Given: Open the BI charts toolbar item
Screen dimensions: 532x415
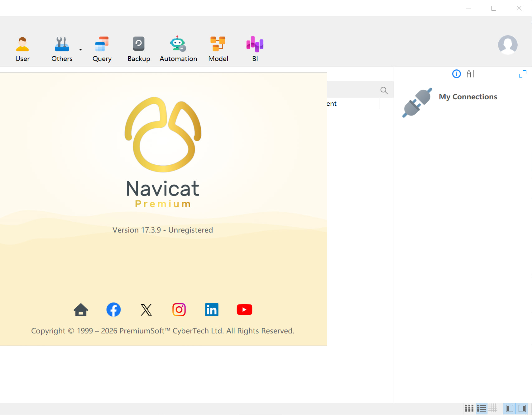Looking at the screenshot, I should click(255, 49).
